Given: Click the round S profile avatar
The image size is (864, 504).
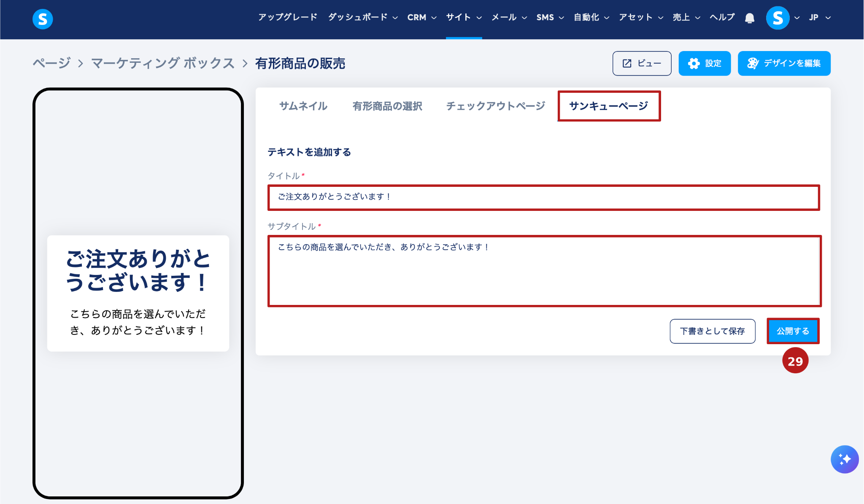Looking at the screenshot, I should (778, 18).
